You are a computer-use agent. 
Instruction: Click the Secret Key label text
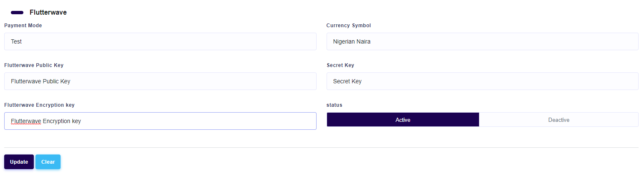(340, 65)
